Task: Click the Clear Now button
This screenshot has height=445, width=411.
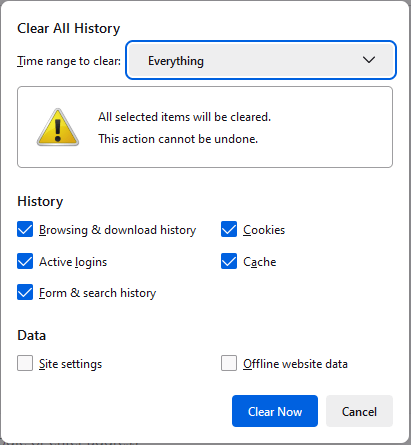Action: pos(275,411)
